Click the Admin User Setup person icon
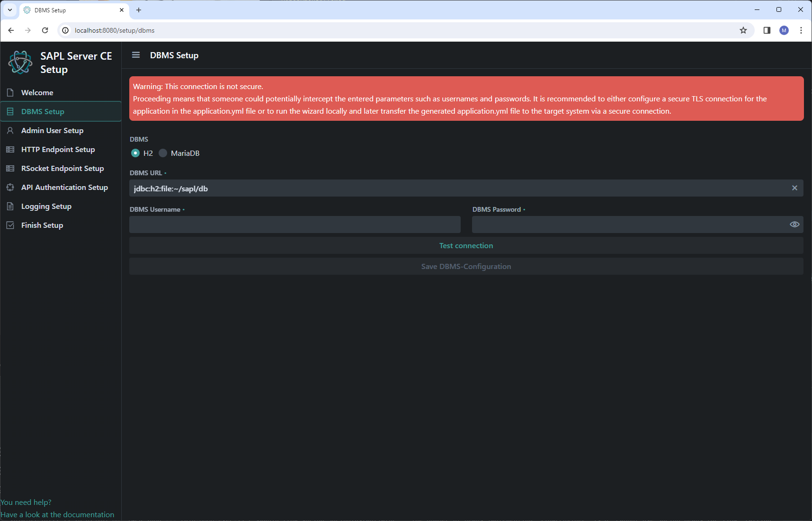 point(10,130)
